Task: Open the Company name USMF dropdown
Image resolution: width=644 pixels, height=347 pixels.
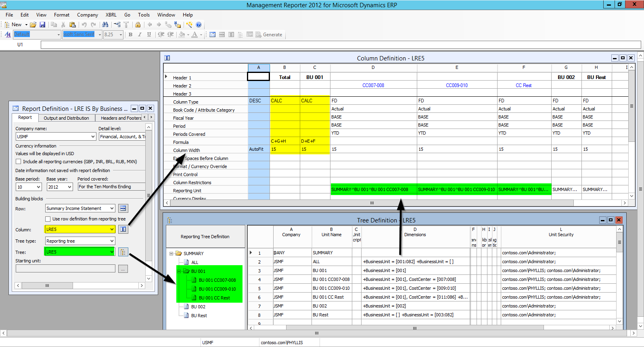Action: tap(93, 137)
